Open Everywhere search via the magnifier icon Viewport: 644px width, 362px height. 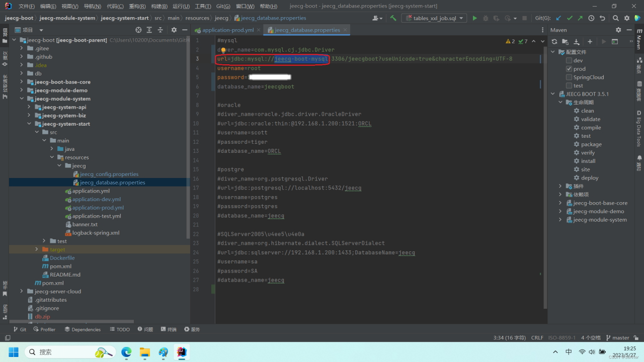[616, 18]
